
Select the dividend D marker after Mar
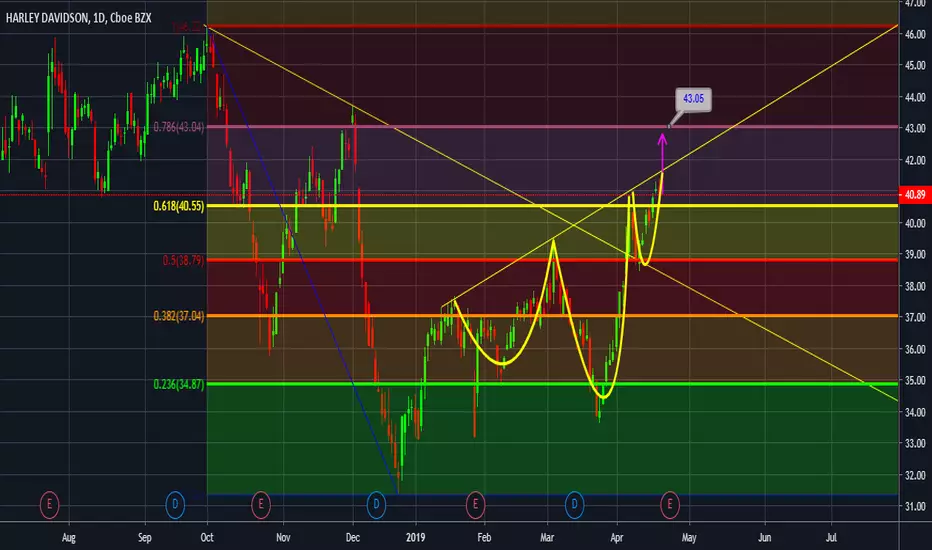click(574, 505)
